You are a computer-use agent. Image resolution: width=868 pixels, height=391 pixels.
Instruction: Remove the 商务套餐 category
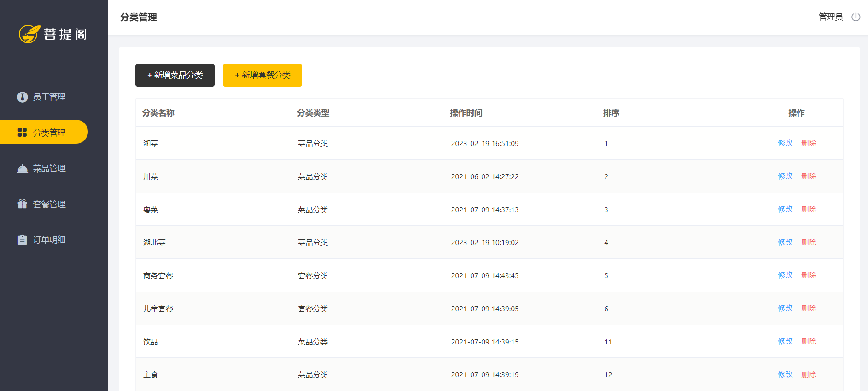pyautogui.click(x=809, y=275)
